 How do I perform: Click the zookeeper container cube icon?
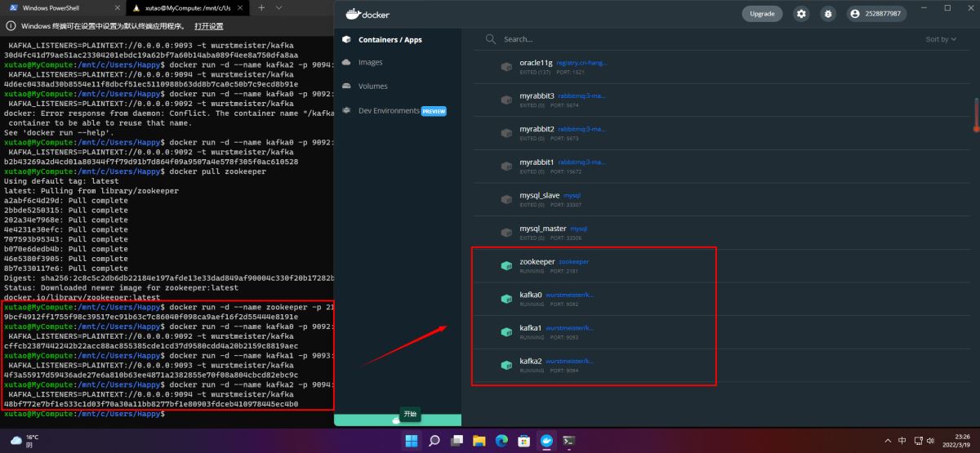click(x=506, y=265)
